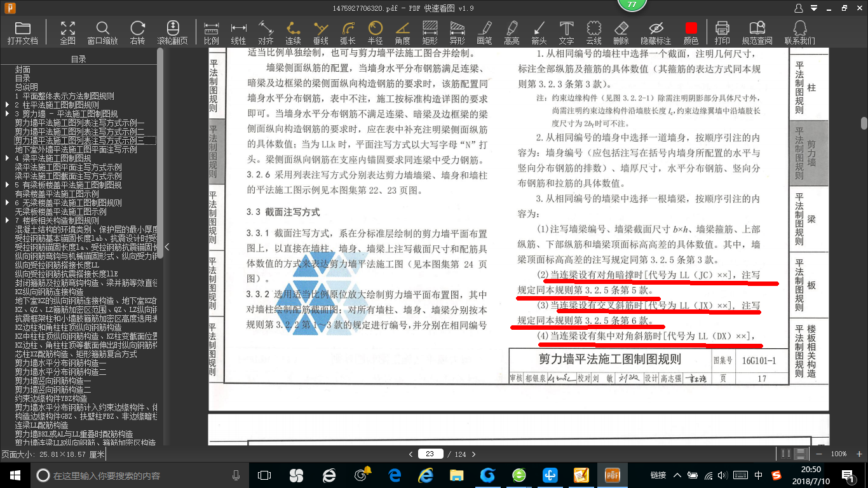Viewport: 868px width, 488px height.
Task: Jump to the 总说明 bookmark
Action: click(27, 87)
